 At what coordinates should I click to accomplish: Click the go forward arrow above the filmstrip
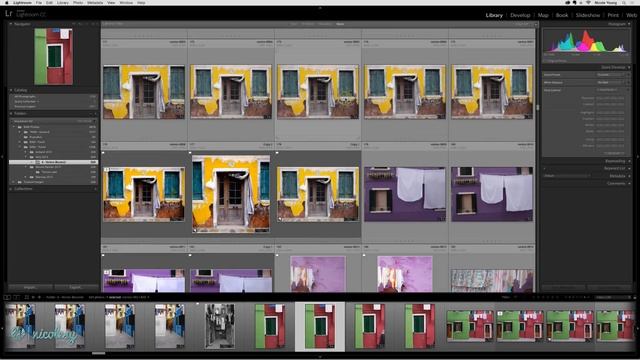(40, 297)
